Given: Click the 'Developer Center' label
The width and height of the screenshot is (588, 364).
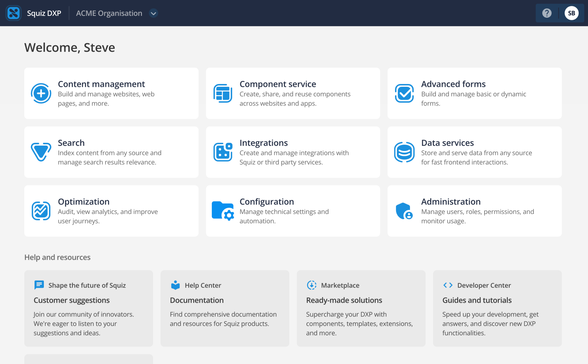Looking at the screenshot, I should [484, 285].
